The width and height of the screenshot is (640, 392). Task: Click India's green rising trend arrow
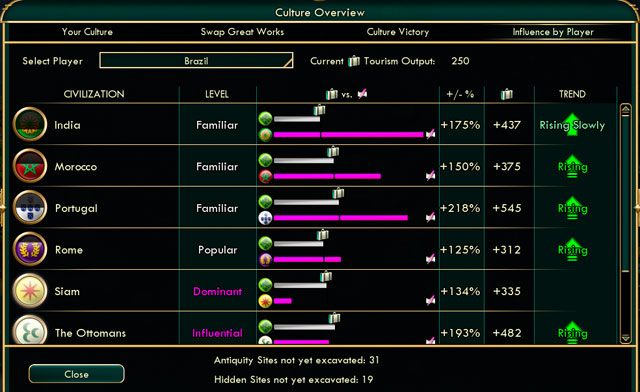pyautogui.click(x=572, y=124)
